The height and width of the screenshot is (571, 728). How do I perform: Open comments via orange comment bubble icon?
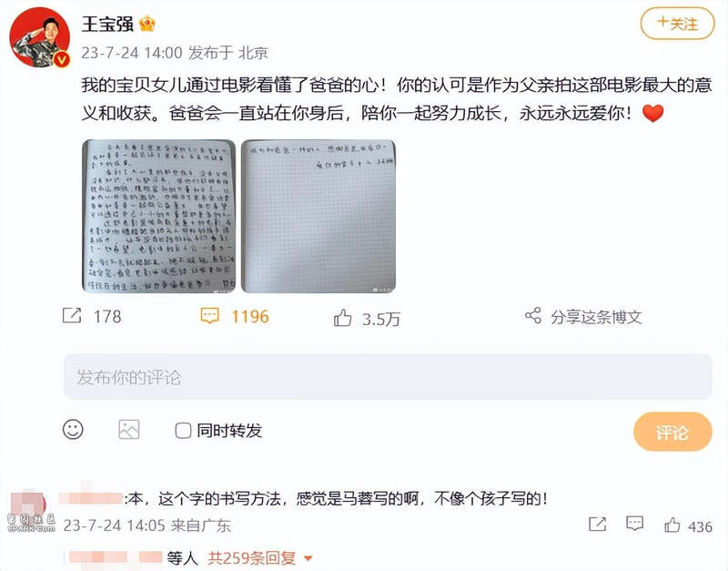209,315
